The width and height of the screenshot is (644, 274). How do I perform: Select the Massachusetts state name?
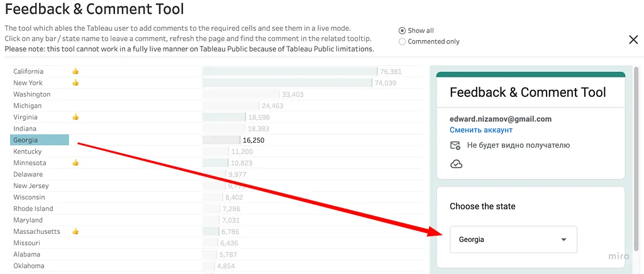pyautogui.click(x=36, y=231)
